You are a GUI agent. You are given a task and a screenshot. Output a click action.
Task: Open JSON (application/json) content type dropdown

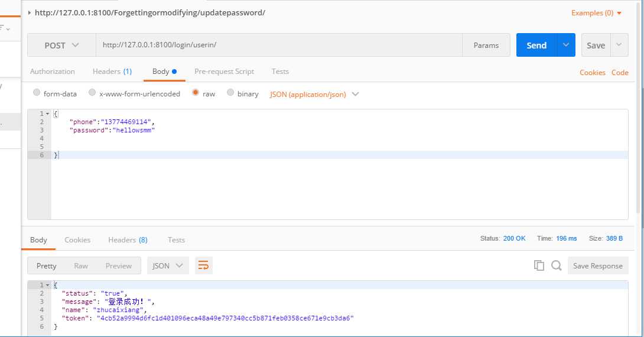tap(314, 94)
